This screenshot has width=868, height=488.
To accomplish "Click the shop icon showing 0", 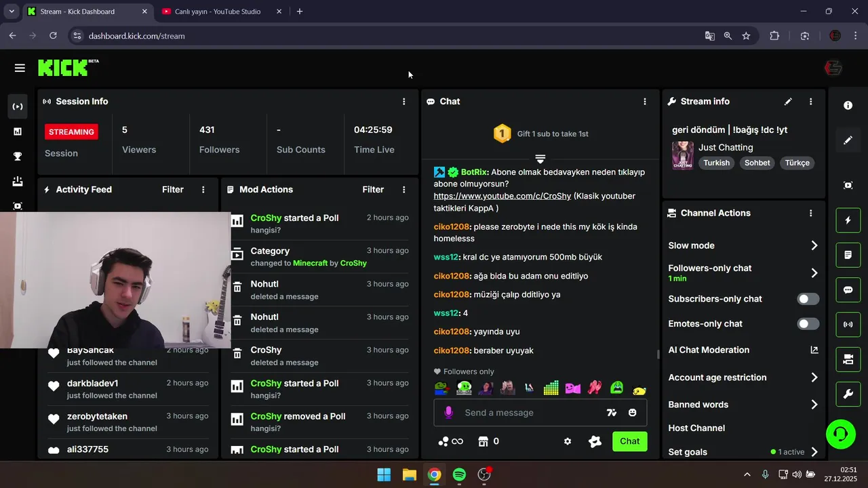I will [488, 441].
